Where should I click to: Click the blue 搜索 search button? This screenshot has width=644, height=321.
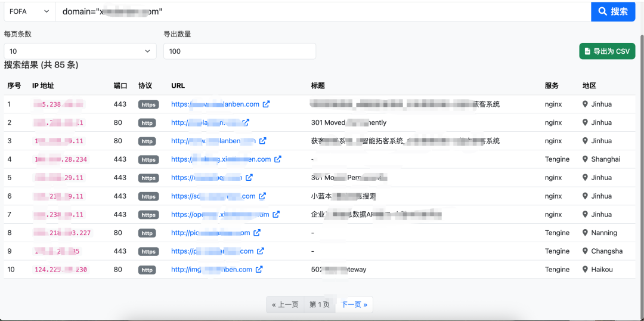(x=613, y=11)
